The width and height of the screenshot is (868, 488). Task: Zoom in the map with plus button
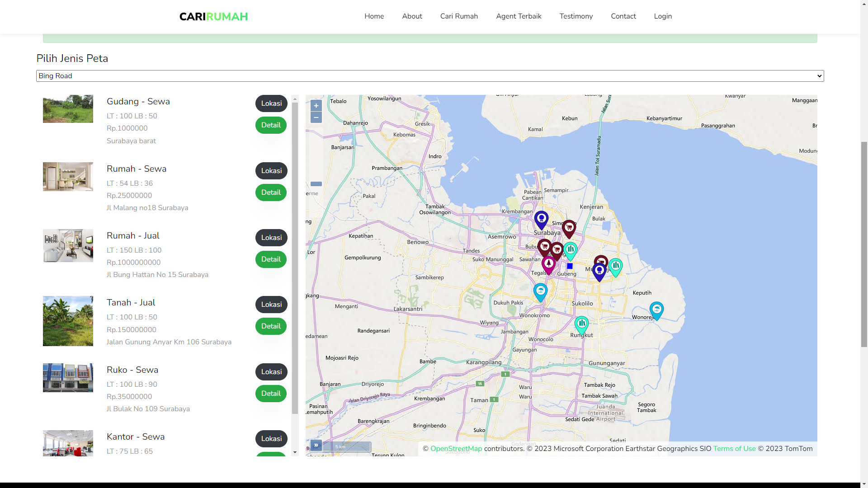316,106
